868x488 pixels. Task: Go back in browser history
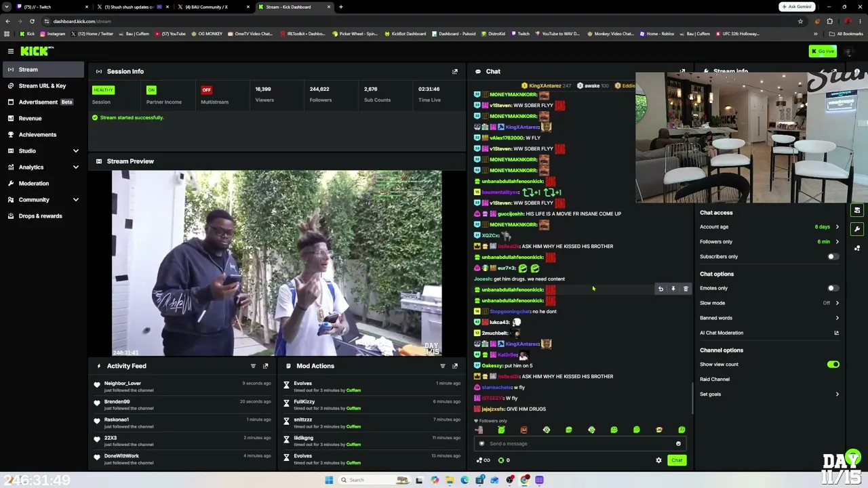coord(7,21)
